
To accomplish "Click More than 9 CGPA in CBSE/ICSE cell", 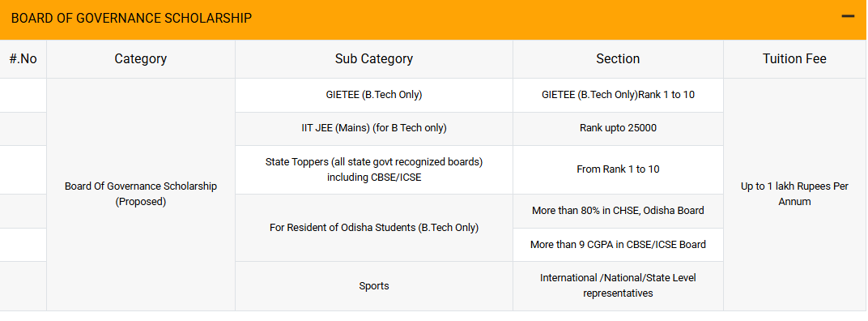I will pos(618,245).
